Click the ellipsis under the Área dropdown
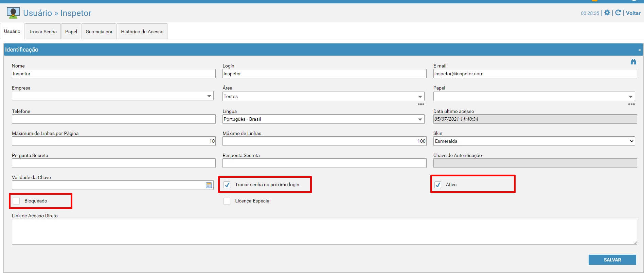Image resolution: width=644 pixels, height=273 pixels. pyautogui.click(x=421, y=104)
